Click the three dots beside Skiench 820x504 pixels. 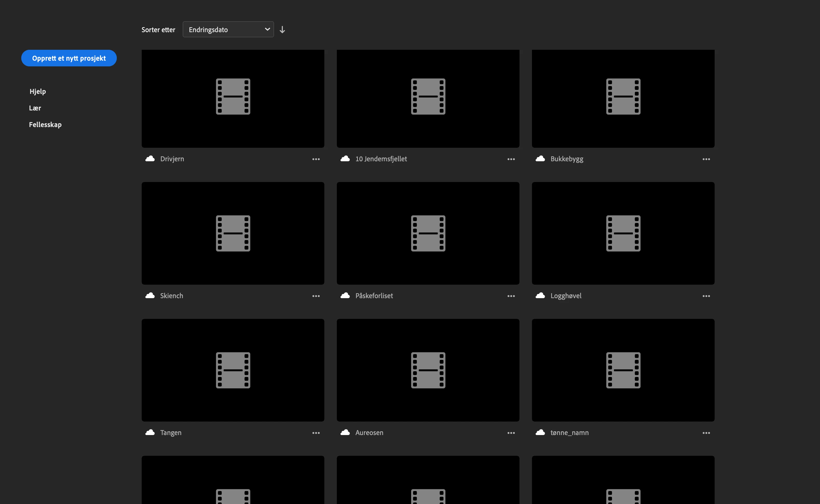coord(316,296)
